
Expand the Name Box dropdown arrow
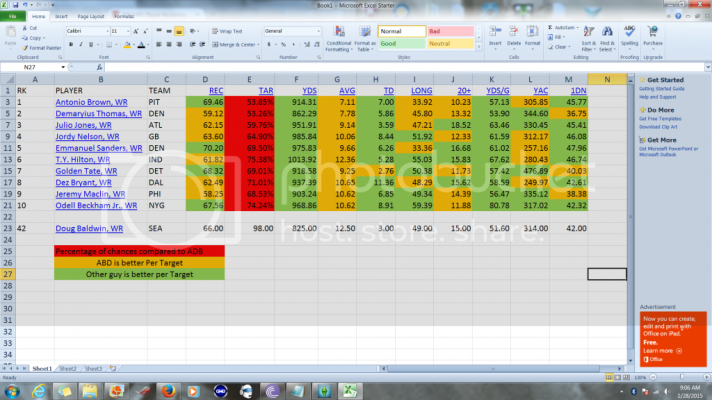coord(63,67)
